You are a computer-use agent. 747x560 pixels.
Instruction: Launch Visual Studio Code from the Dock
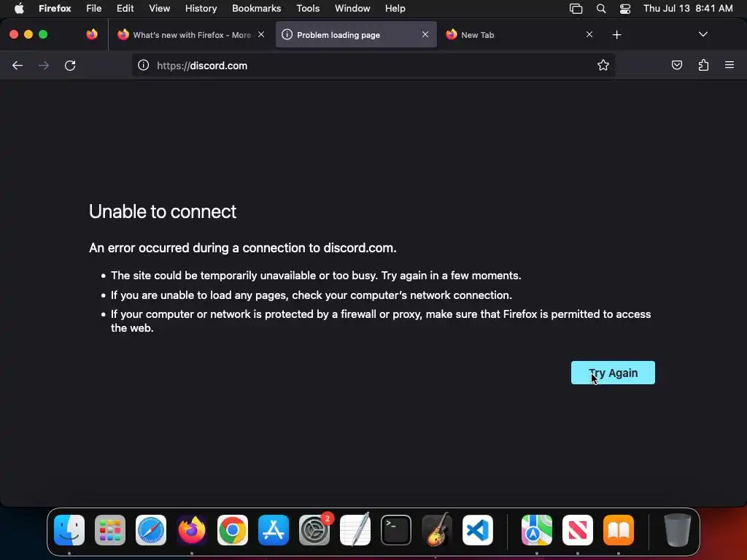click(478, 530)
